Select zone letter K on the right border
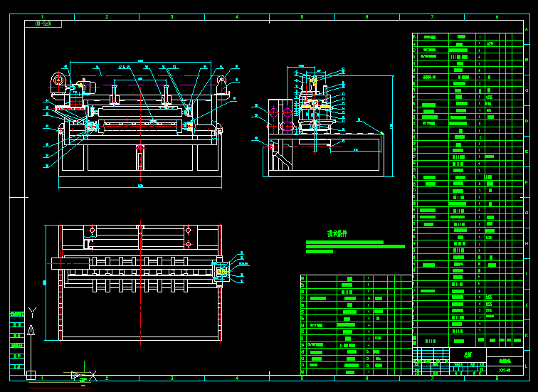 527,335
